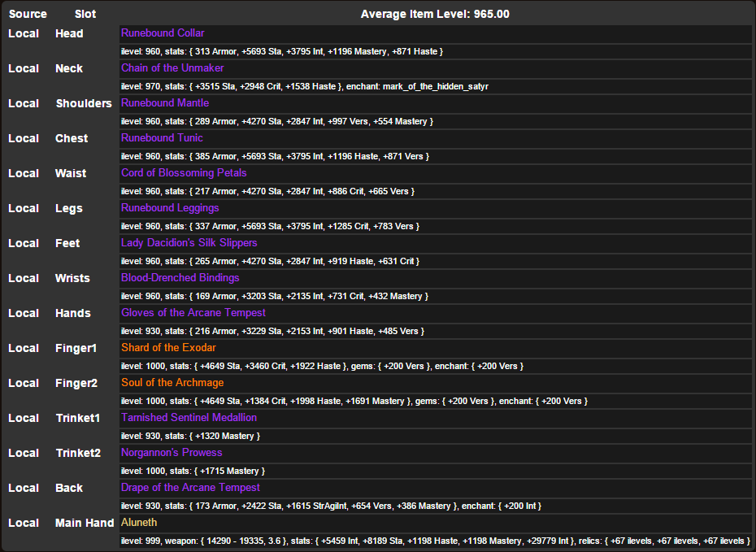Screen dimensions: 756x552
Task: Select the Hands slot label
Action: coord(73,313)
